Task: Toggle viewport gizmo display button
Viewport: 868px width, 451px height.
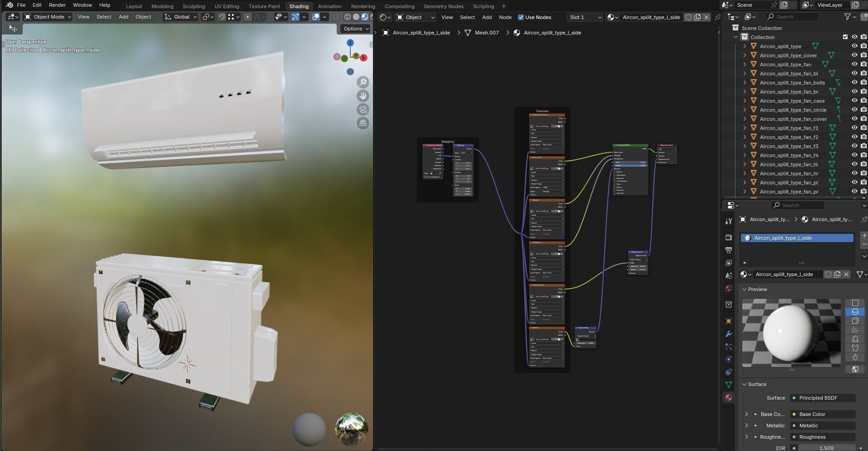Action: pos(295,17)
